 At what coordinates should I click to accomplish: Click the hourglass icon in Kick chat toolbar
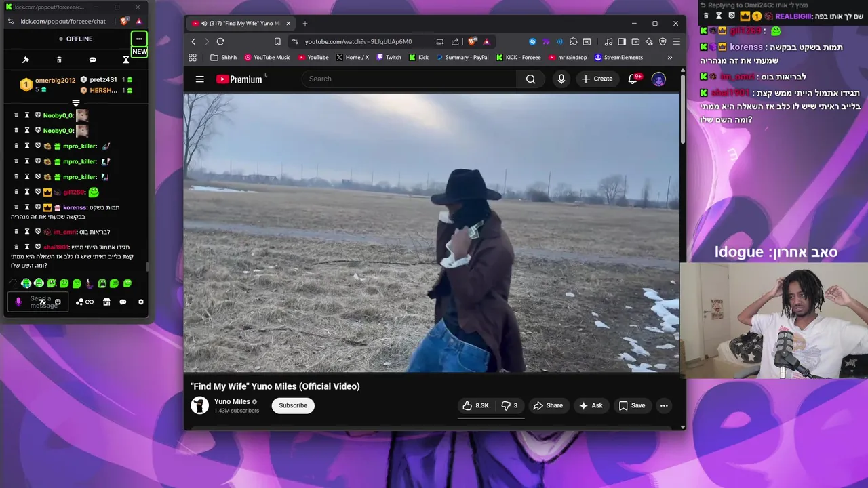(x=125, y=60)
